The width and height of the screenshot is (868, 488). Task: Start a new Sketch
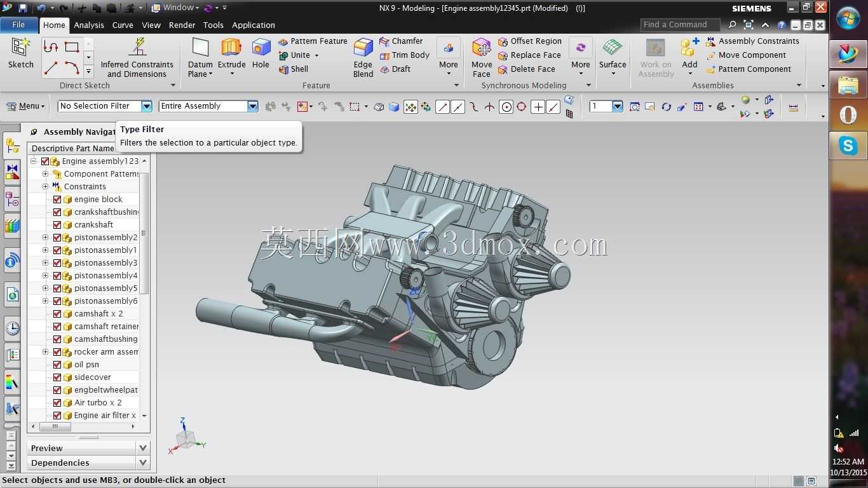(x=20, y=53)
